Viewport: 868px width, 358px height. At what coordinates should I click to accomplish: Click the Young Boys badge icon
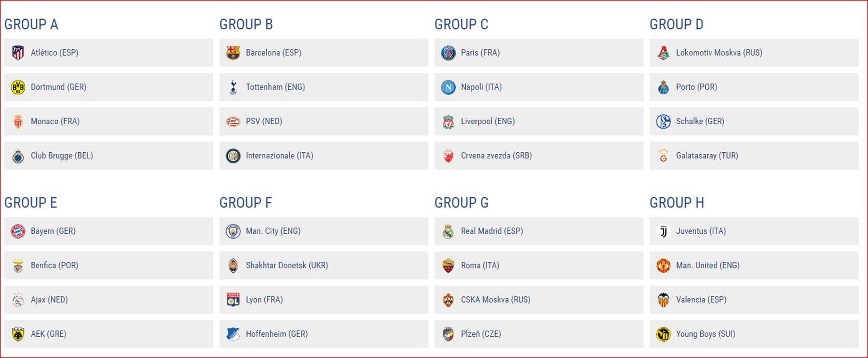coord(663,334)
